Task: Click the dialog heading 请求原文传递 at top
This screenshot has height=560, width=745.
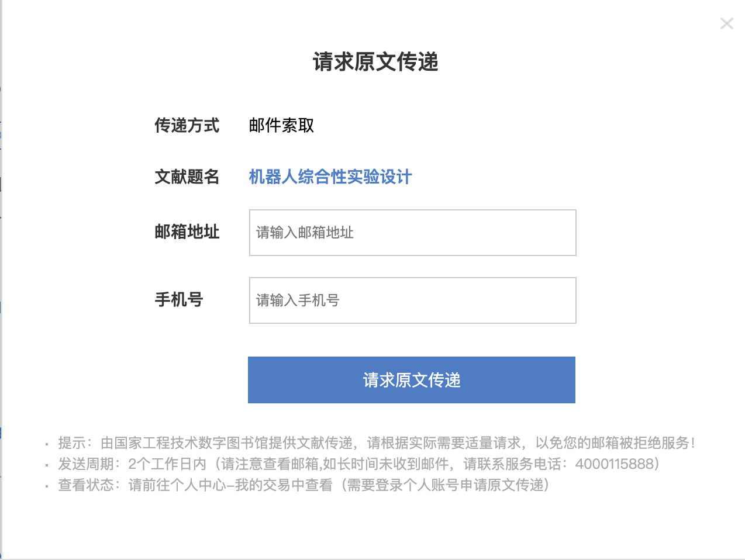Action: coord(375,62)
